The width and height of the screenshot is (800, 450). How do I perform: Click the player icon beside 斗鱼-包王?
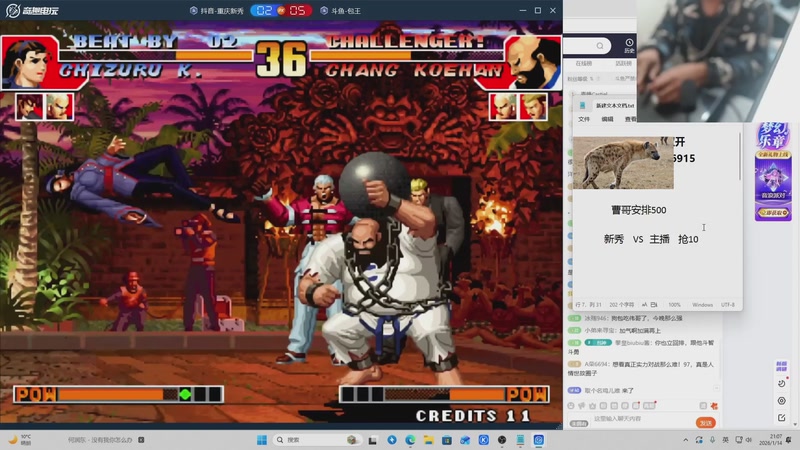[x=323, y=10]
